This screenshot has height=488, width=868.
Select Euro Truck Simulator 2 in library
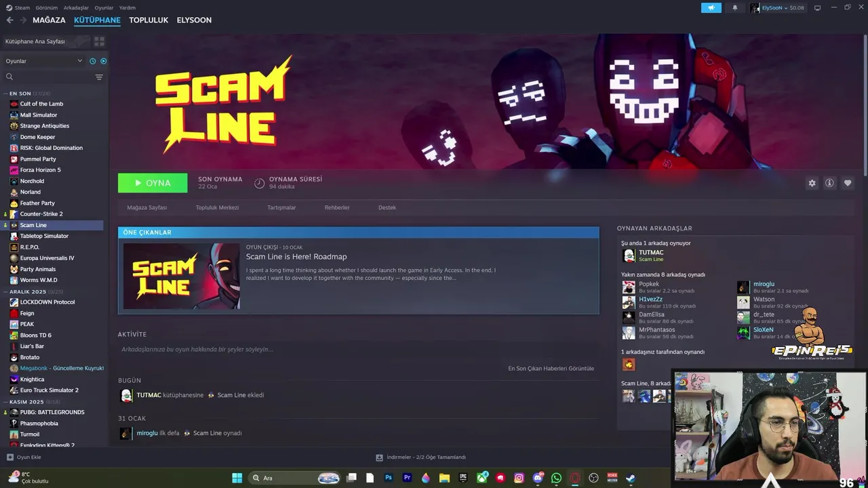coord(49,390)
